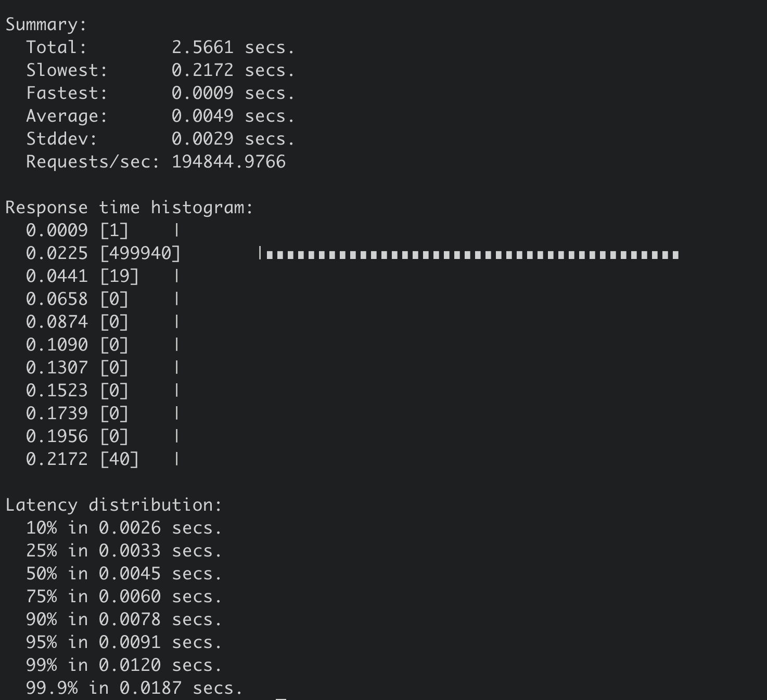Select the 0.0009 [1] histogram row

tap(103, 230)
